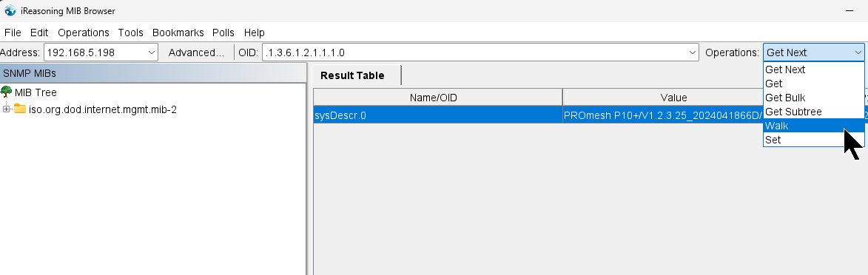
Task: Click the MIB Tree root icon
Action: pos(7,92)
